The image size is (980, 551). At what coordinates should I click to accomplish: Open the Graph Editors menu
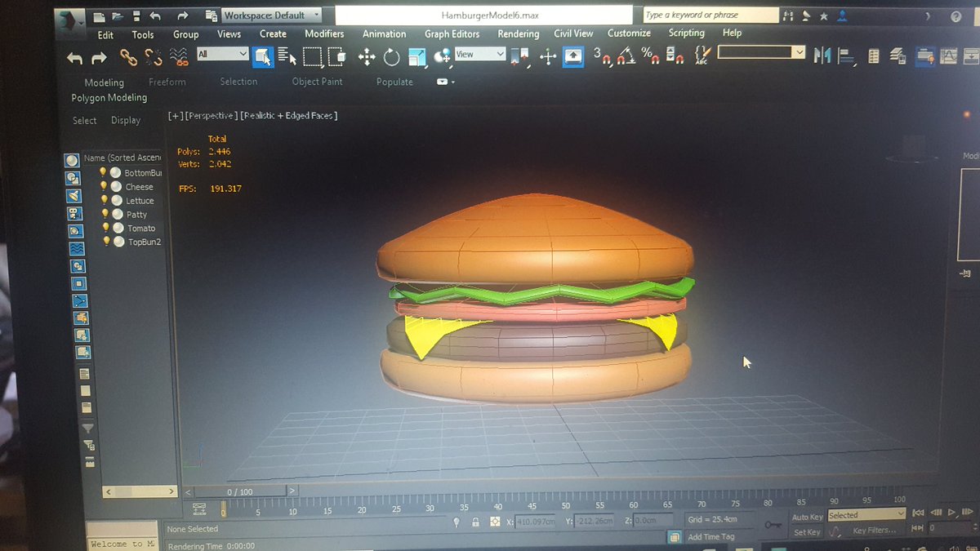pos(452,33)
